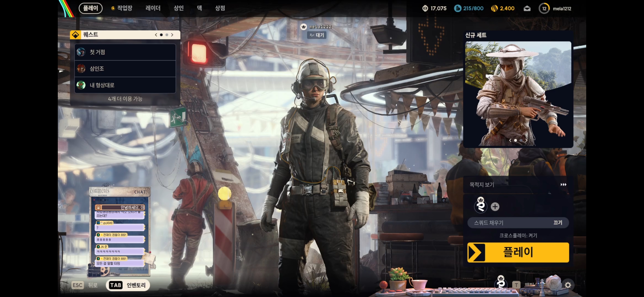Select the first 신규 세트 carousel dot
The width and height of the screenshot is (644, 297).
coord(515,140)
